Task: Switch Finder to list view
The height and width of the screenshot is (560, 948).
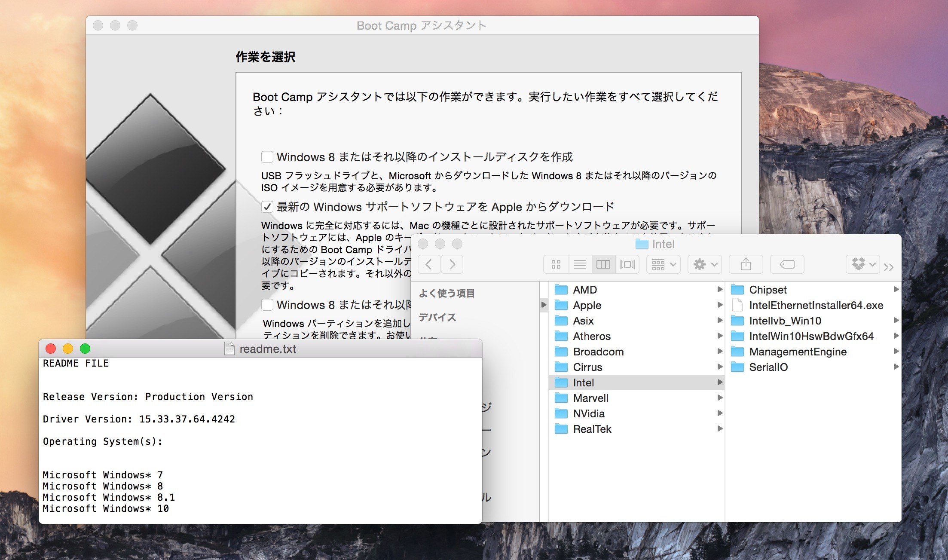Action: (x=580, y=264)
